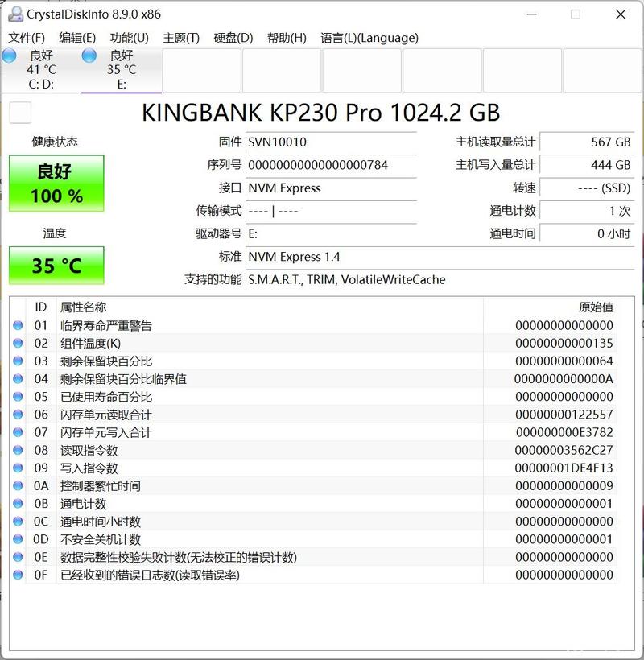Screen dimensions: 644x660
Task: Click status dot for attribute 0D 不安全关机计数
Action: point(18,539)
